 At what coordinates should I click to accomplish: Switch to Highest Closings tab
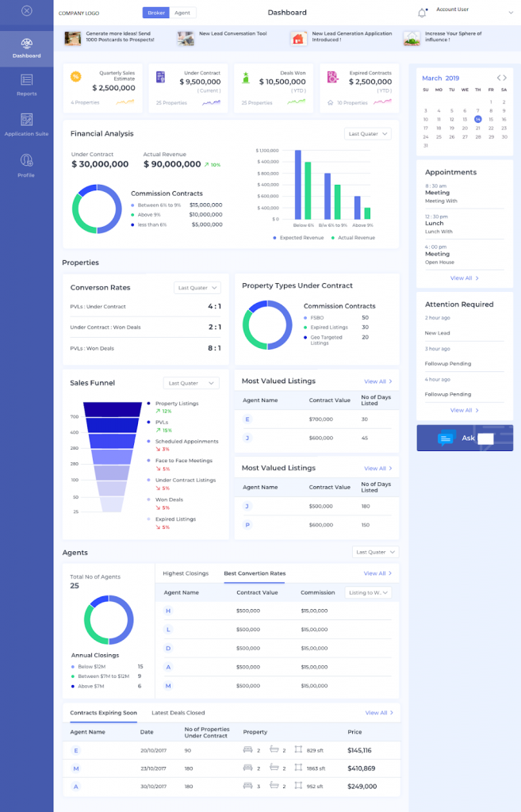coord(186,573)
